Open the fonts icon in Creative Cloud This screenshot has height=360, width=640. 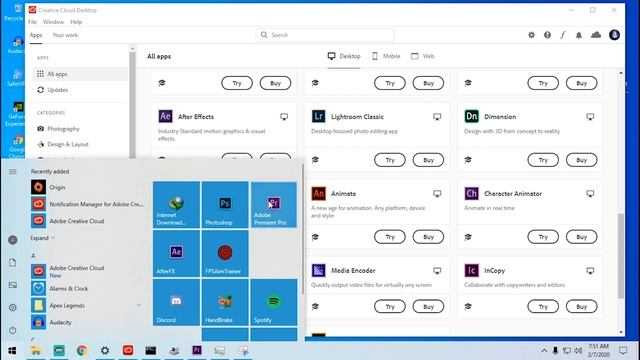click(x=563, y=35)
